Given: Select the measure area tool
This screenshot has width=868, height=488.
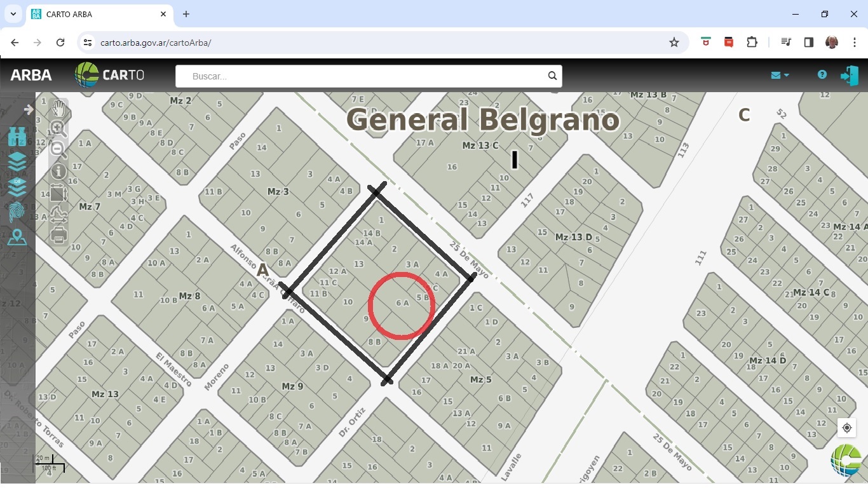Looking at the screenshot, I should tap(58, 193).
